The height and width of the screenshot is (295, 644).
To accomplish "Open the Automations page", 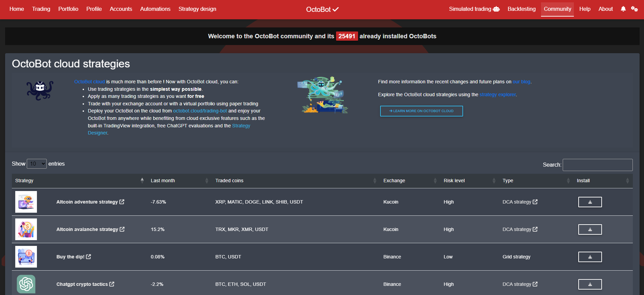I will pos(155,9).
